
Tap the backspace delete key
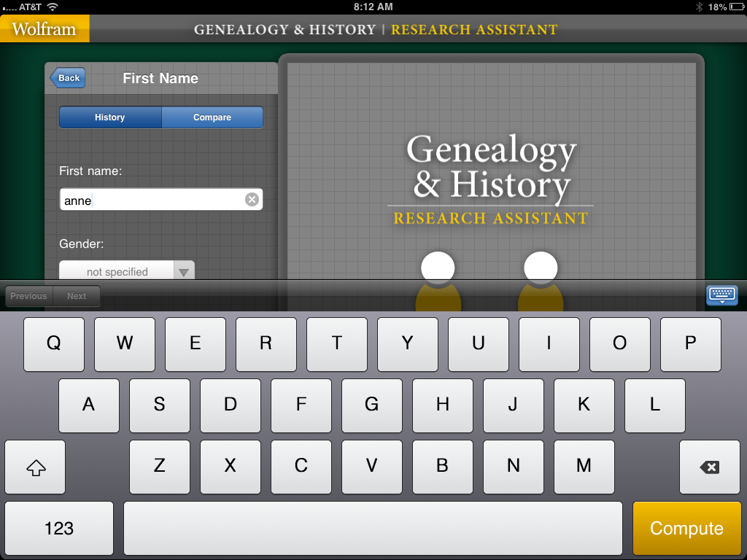[x=709, y=467]
